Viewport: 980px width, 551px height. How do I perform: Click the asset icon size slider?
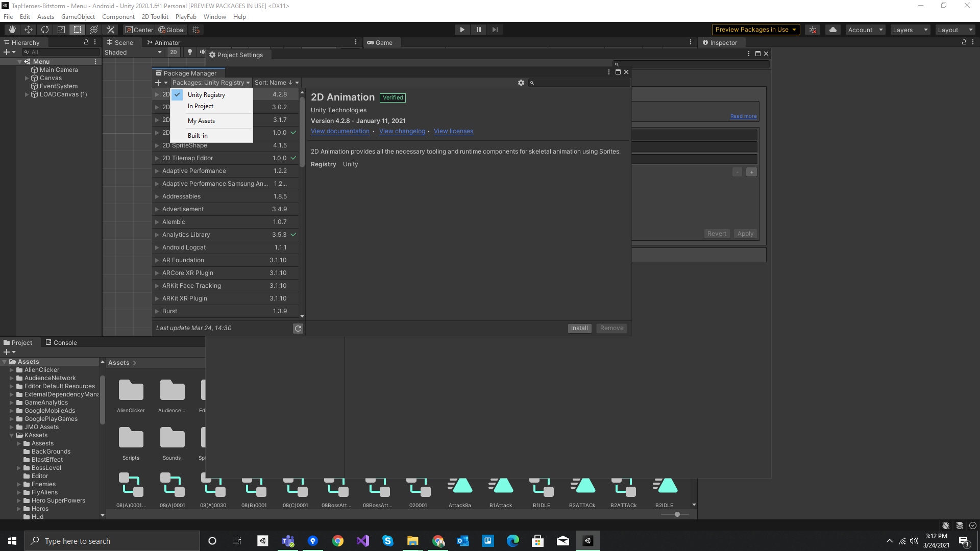(x=677, y=514)
